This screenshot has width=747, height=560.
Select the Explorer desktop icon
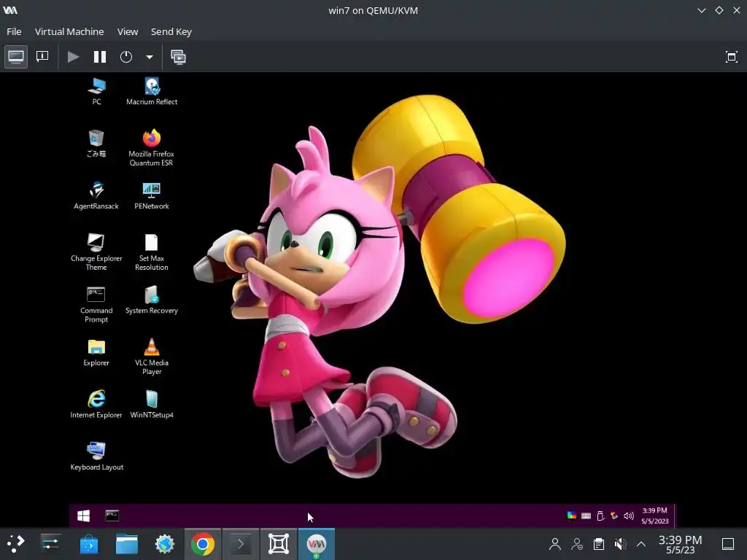(x=96, y=352)
